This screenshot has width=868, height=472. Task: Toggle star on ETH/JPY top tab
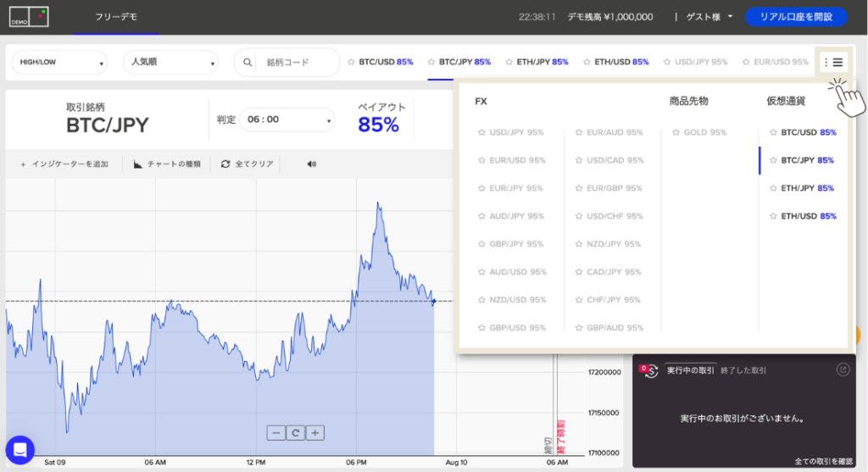coord(509,62)
